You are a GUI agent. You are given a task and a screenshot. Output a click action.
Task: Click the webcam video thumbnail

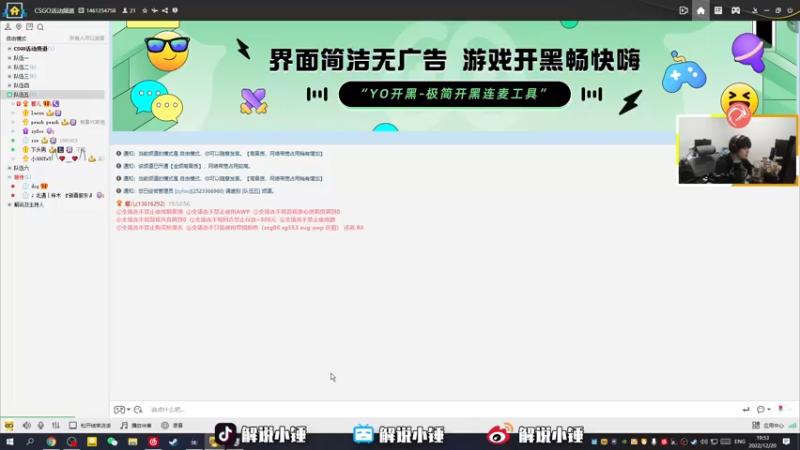[x=737, y=150]
